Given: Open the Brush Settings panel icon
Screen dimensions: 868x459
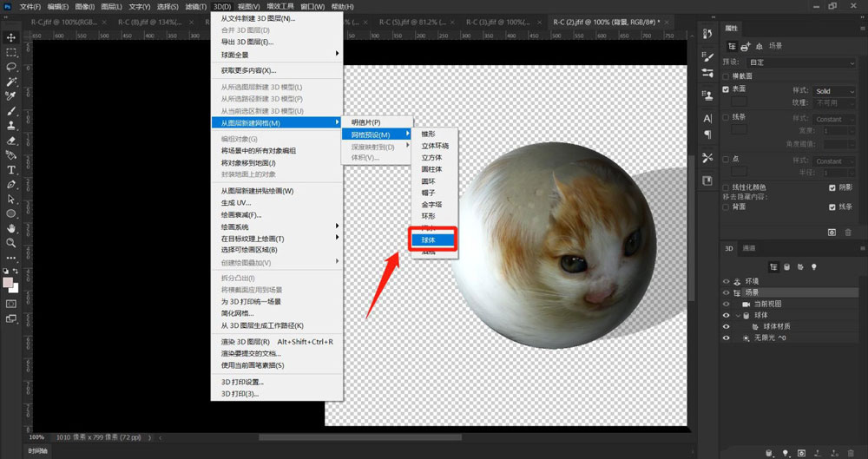Looking at the screenshot, I should click(x=707, y=56).
